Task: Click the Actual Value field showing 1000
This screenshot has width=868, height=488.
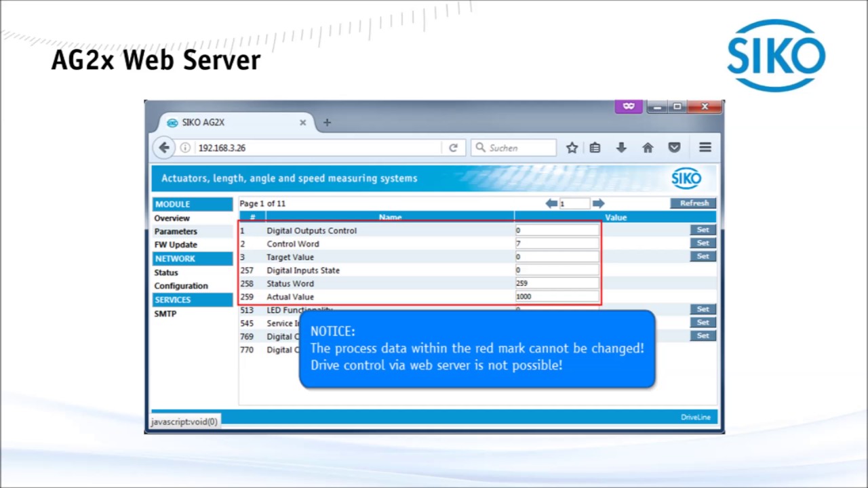Action: [557, 296]
